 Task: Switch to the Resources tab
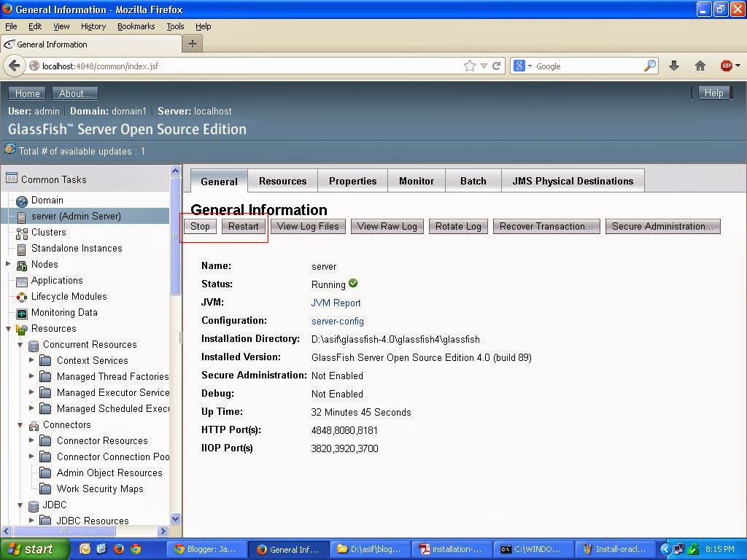point(282,181)
